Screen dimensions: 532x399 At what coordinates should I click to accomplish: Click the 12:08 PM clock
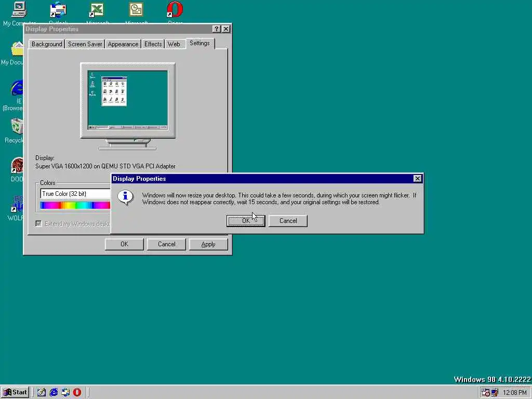[x=515, y=393]
